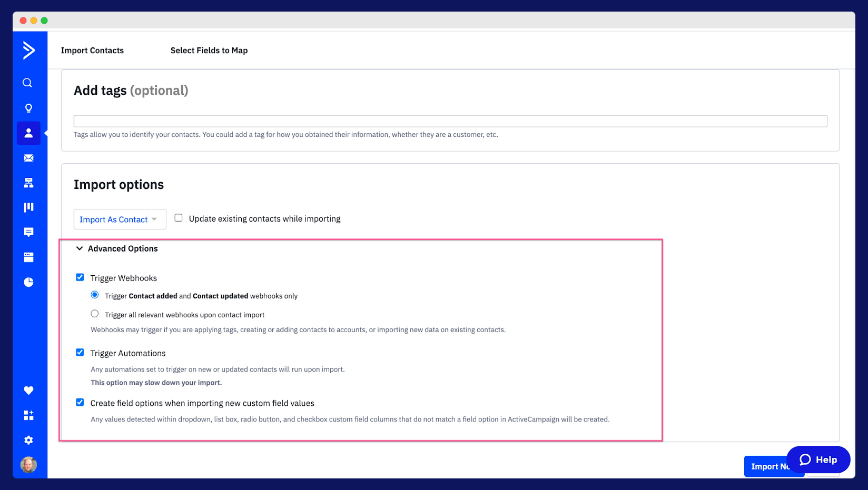Disable the Trigger Automations checkbox
868x490 pixels.
pyautogui.click(x=80, y=353)
